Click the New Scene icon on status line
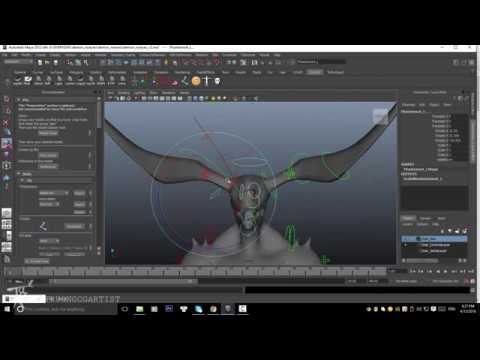Screen dimensions: 480x360 (x=40, y=62)
